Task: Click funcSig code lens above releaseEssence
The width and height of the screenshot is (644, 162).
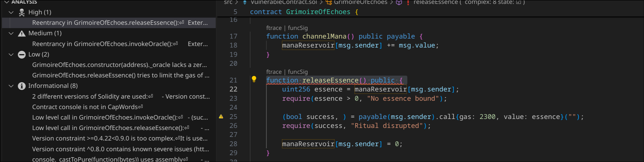Action: tap(298, 72)
